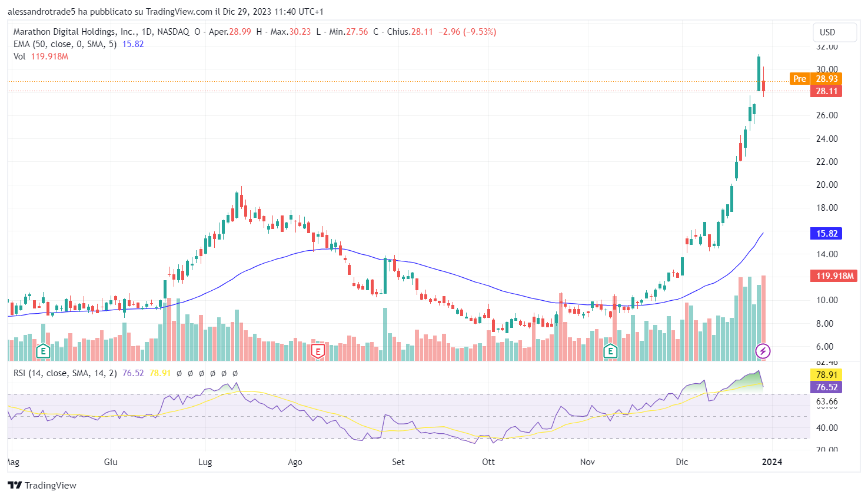The height and width of the screenshot is (498, 868).
Task: Click the TradingView logo at the bottom
Action: pyautogui.click(x=42, y=485)
